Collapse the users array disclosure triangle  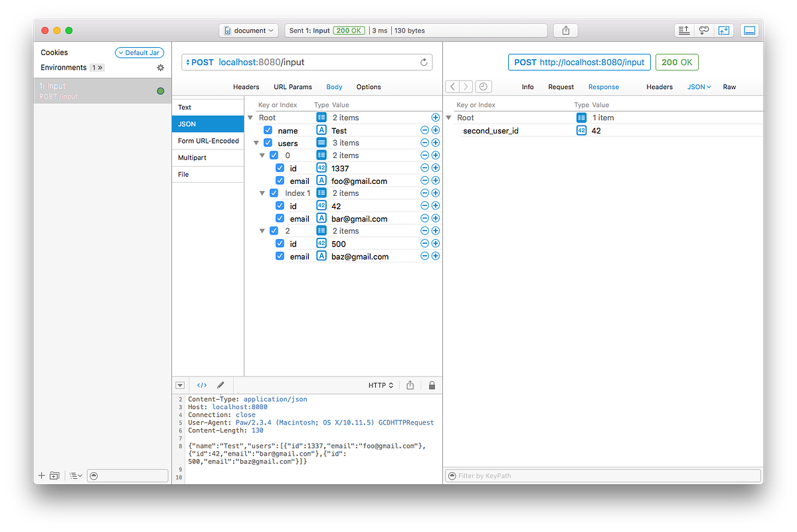coord(256,143)
